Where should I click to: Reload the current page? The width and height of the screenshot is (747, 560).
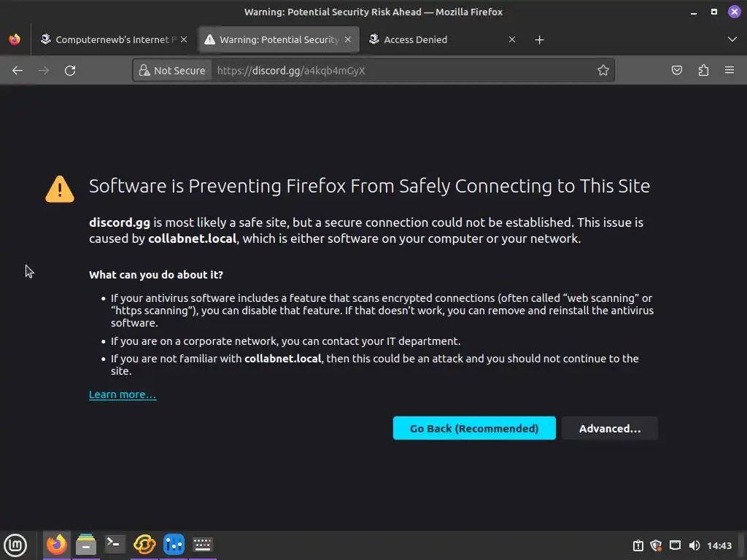tap(70, 71)
